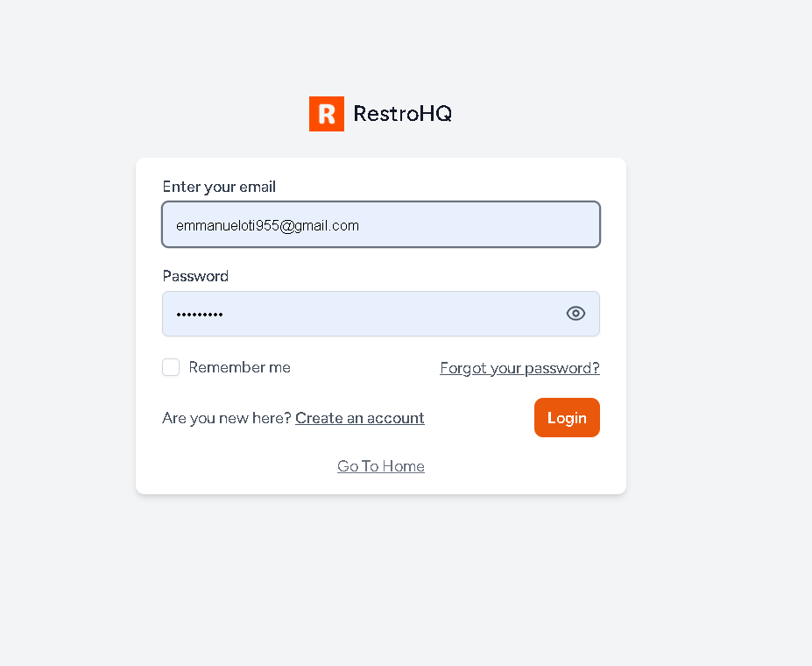Click the masked password dots
This screenshot has height=666, width=812.
200,314
